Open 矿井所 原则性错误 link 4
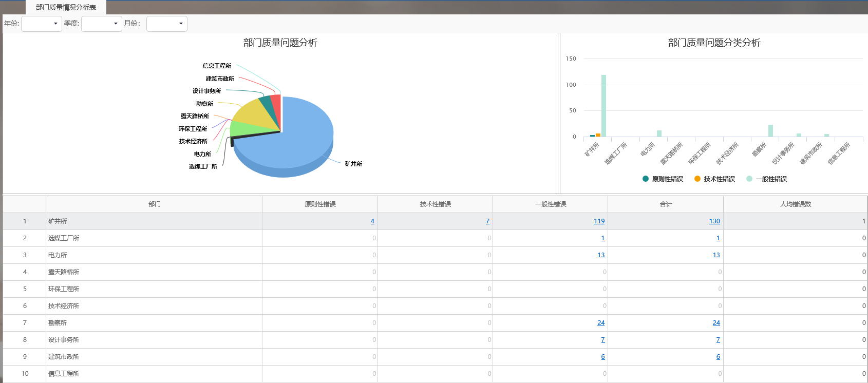The width and height of the screenshot is (868, 383). click(372, 221)
